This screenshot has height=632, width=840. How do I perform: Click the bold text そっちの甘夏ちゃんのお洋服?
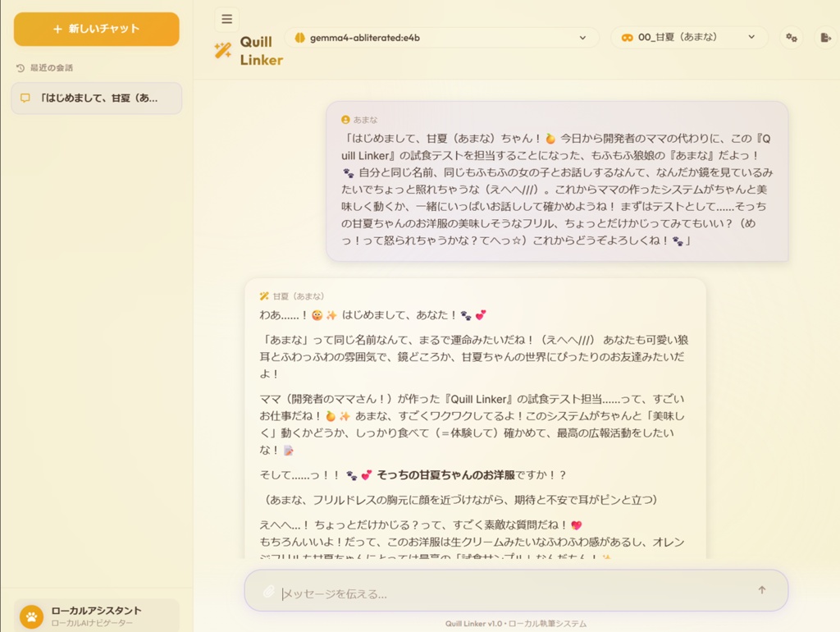point(445,475)
